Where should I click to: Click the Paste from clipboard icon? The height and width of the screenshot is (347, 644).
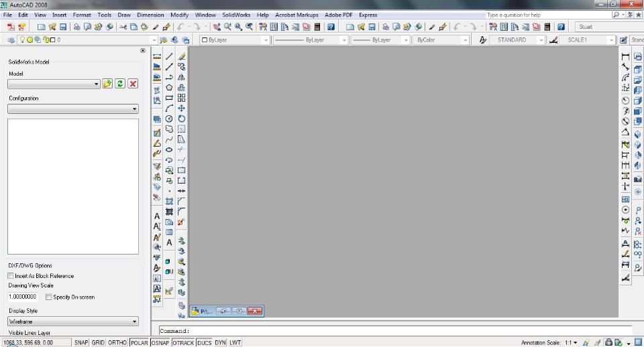pyautogui.click(x=145, y=27)
